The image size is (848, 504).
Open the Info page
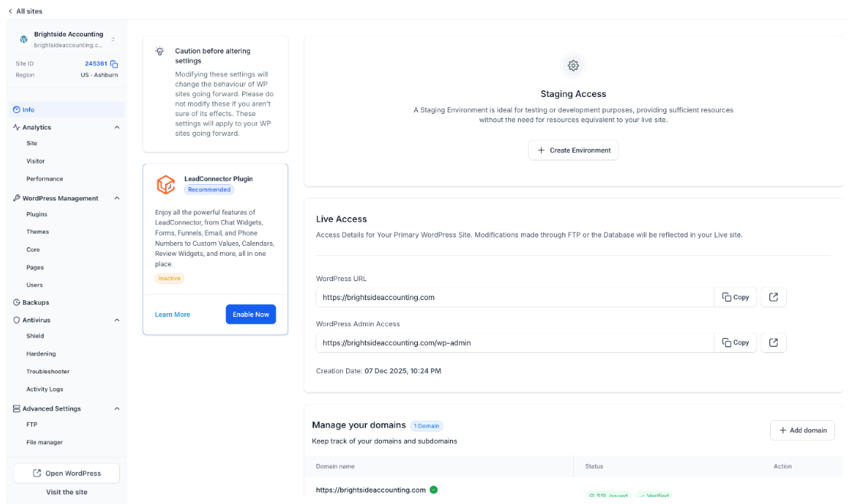click(66, 109)
